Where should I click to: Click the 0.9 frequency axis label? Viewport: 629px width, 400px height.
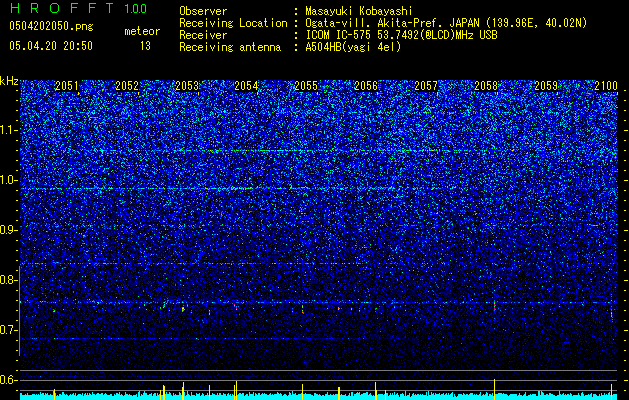tap(9, 230)
